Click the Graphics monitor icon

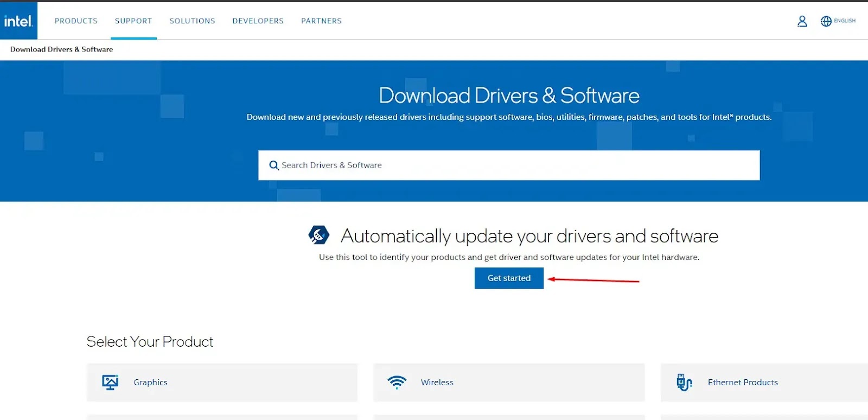[110, 383]
